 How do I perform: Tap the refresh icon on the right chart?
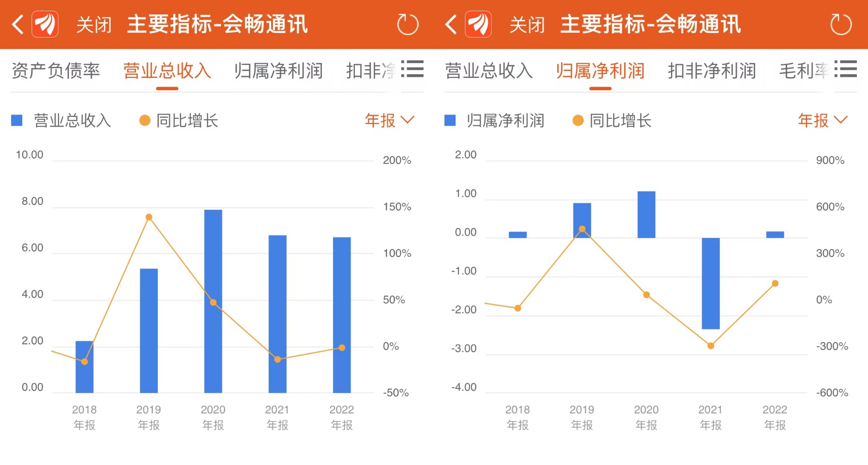[841, 24]
